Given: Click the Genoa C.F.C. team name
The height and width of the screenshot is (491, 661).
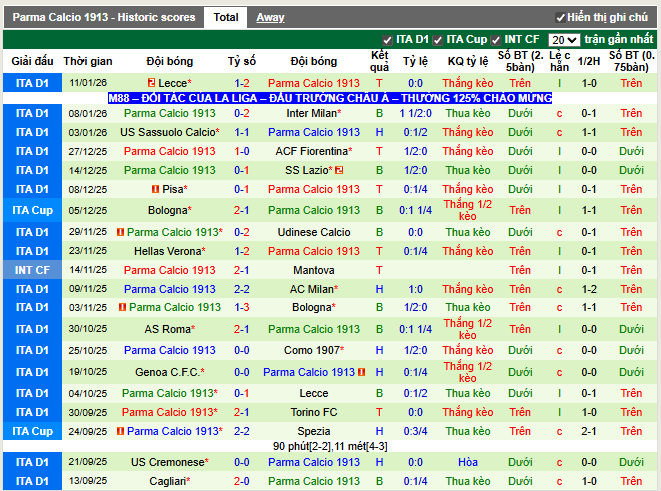Looking at the screenshot, I should tap(169, 372).
